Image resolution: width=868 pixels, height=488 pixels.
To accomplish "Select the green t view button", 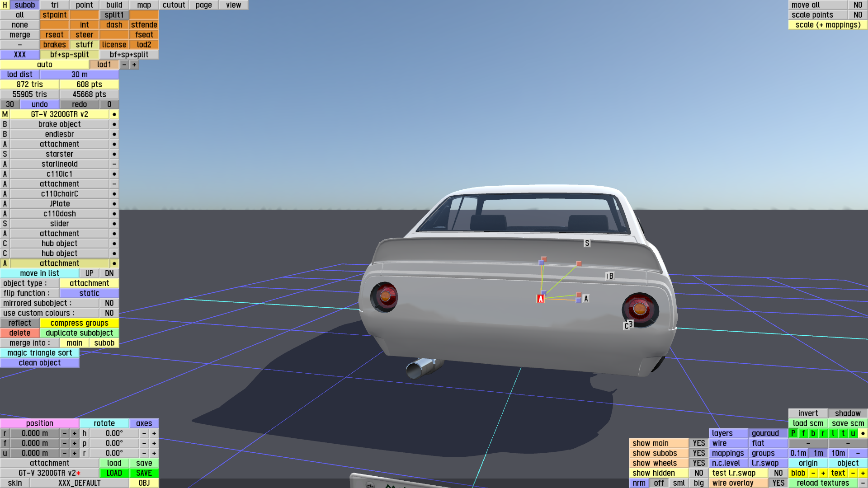I will (x=843, y=433).
